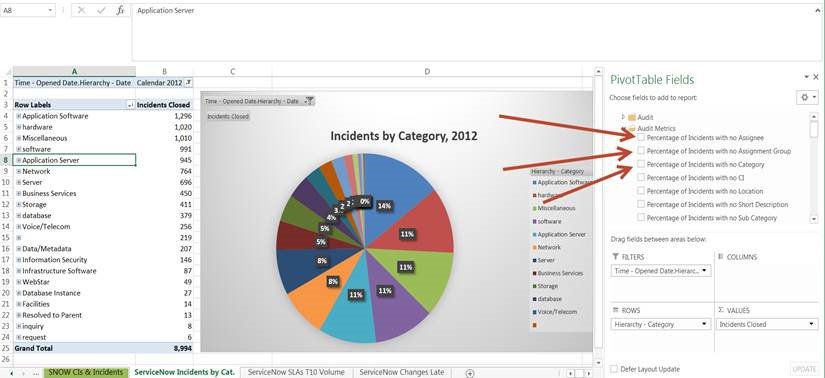This screenshot has height=378, width=825.
Task: Check Percentage of Incidents with no Location
Action: [x=641, y=191]
